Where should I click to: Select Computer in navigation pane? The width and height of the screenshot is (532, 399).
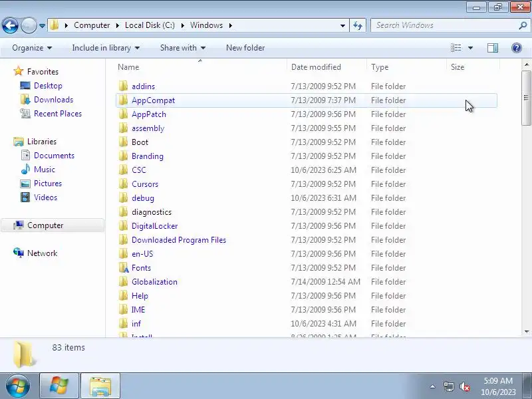coord(53,225)
